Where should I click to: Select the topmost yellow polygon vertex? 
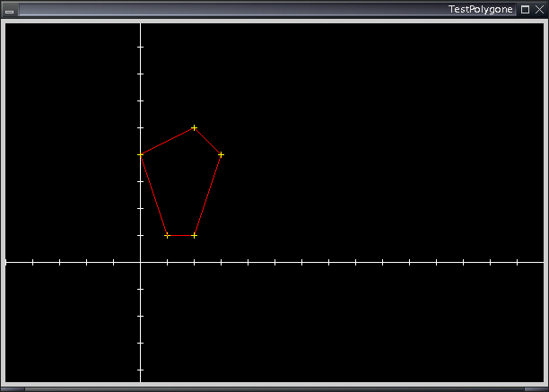[195, 127]
